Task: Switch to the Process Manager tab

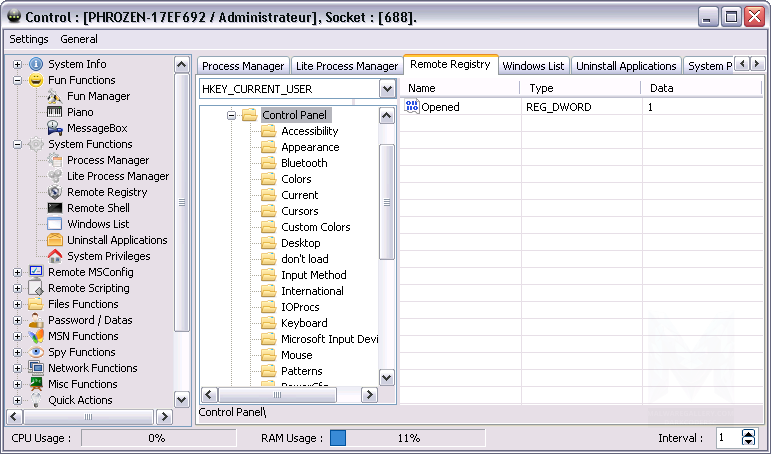Action: click(x=243, y=66)
